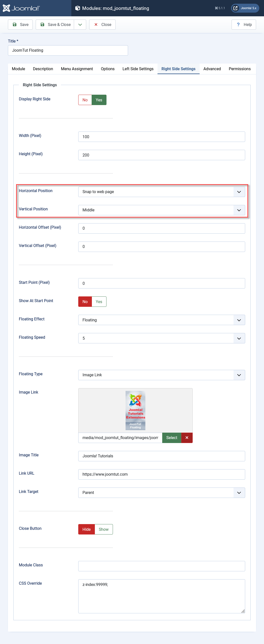Open site preview via Joomla! 5.x button
The image size is (264, 644).
tap(245, 8)
